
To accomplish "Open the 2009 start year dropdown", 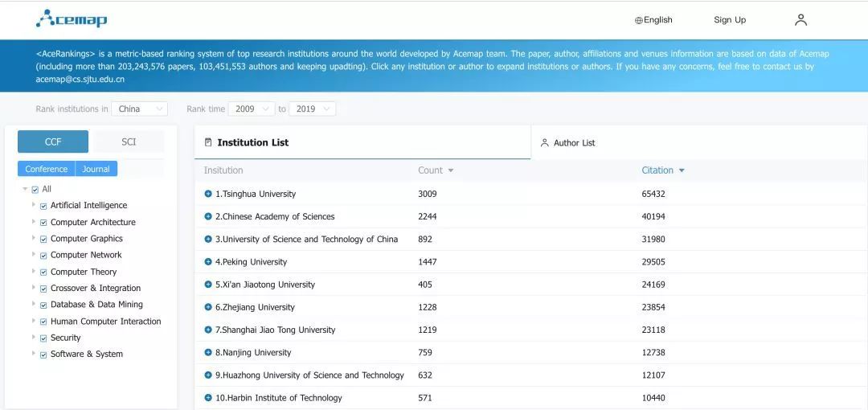I will [x=250, y=109].
